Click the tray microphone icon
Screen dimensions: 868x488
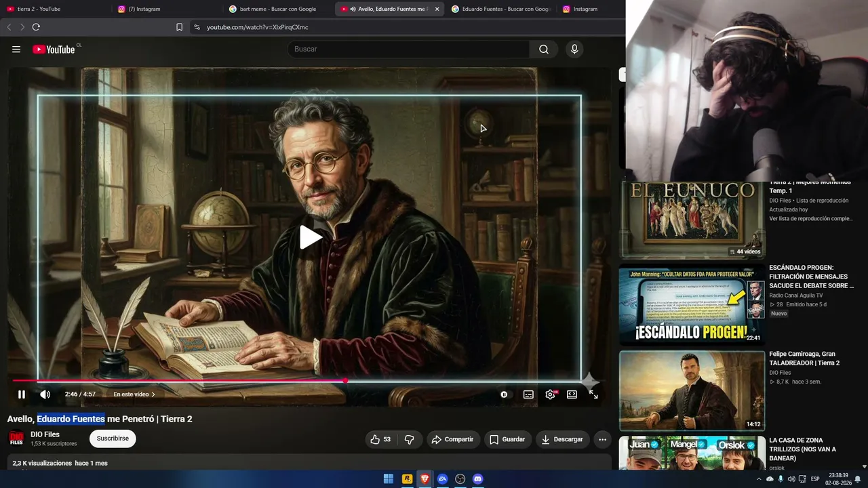(x=781, y=479)
